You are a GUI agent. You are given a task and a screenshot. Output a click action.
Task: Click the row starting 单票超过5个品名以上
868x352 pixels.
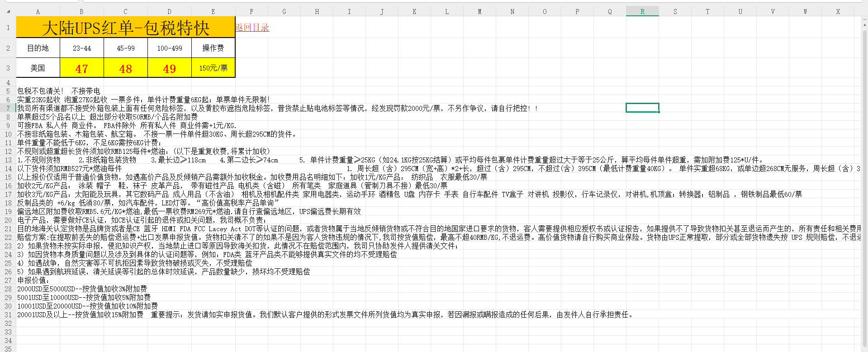[107, 117]
